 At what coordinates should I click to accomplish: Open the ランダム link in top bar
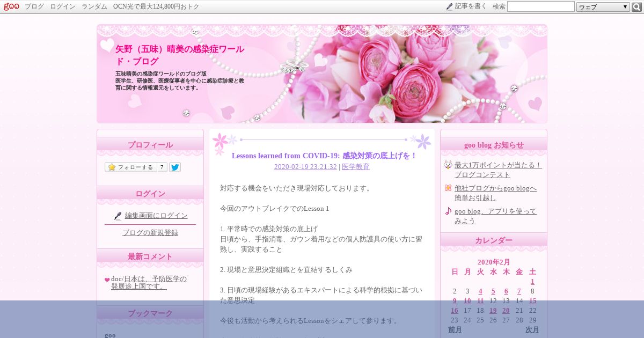(x=94, y=6)
